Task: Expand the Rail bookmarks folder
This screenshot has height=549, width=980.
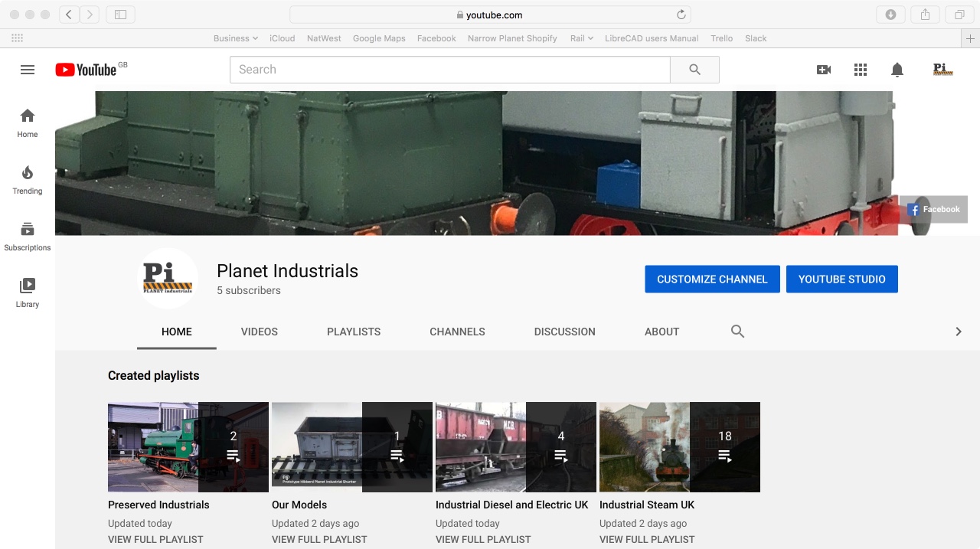Action: pyautogui.click(x=582, y=38)
